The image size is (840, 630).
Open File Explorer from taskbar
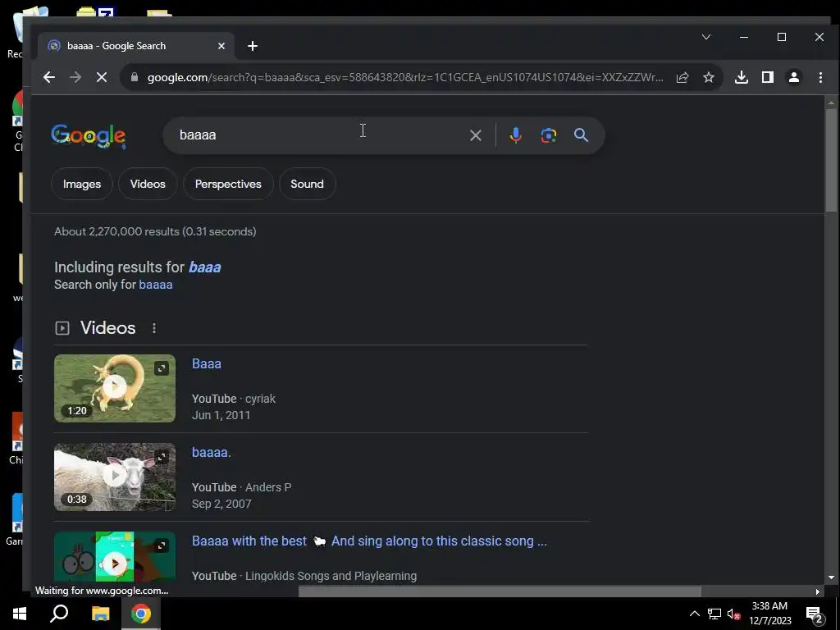pyautogui.click(x=100, y=614)
